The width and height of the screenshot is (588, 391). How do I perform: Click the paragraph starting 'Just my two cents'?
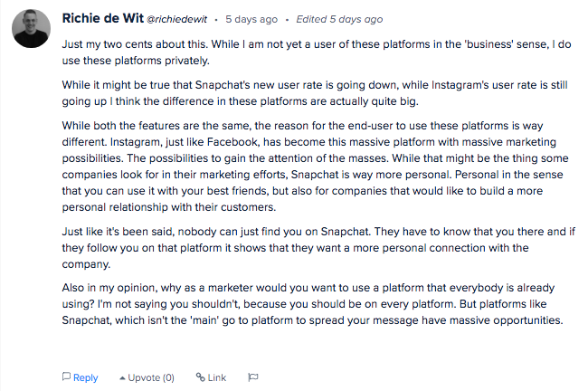317,52
